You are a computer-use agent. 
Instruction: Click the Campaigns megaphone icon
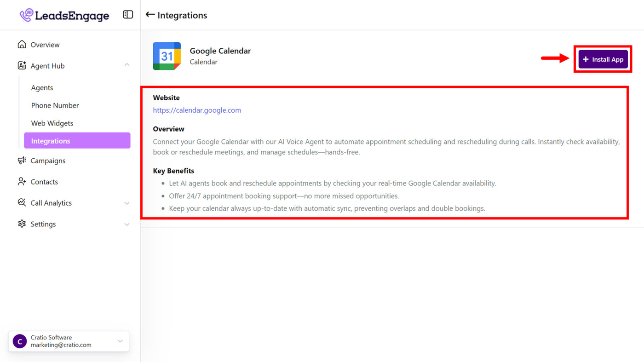(22, 161)
